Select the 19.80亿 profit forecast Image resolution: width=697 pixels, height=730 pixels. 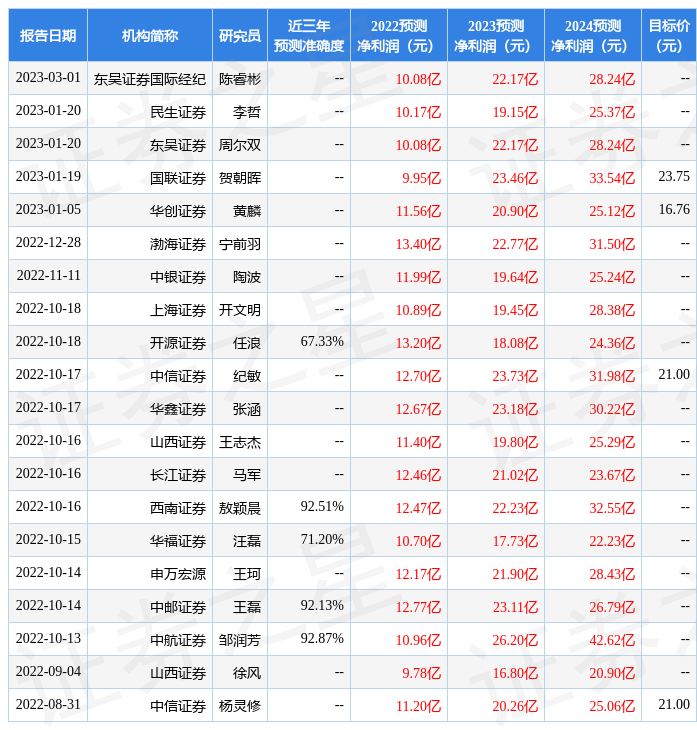(x=515, y=443)
